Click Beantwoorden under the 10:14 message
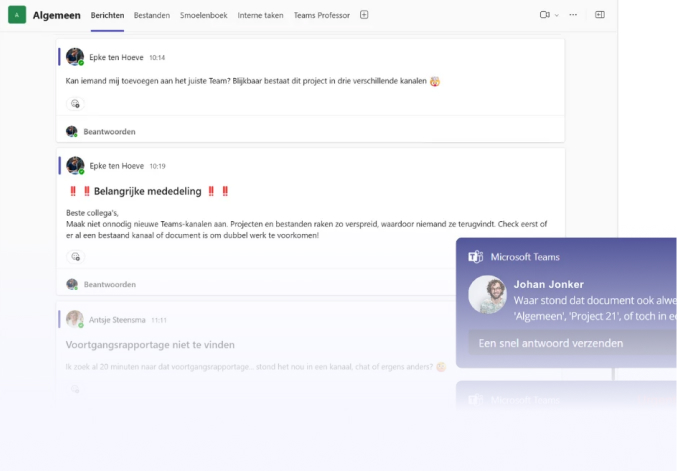 [109, 131]
